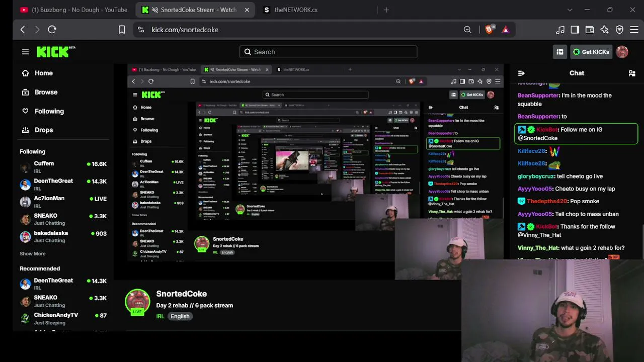This screenshot has height=362, width=644.
Task: Open Brave Rewards triangle icon
Action: tap(506, 30)
